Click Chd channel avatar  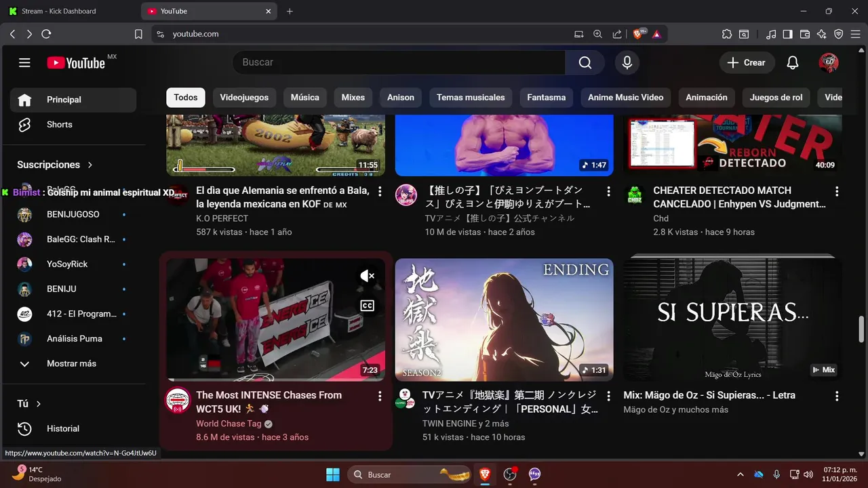point(635,195)
